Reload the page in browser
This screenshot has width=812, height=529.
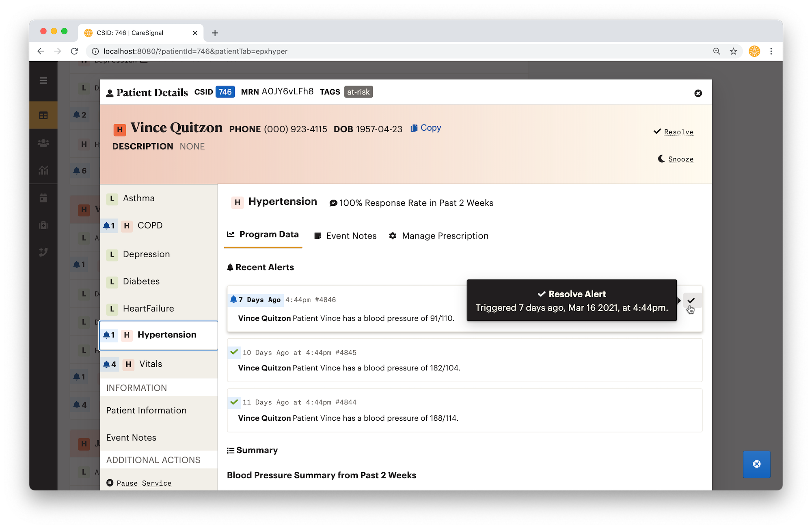[74, 52]
